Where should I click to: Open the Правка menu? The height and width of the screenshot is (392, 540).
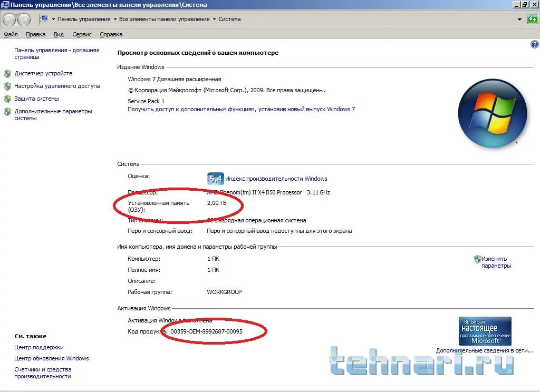coord(36,34)
